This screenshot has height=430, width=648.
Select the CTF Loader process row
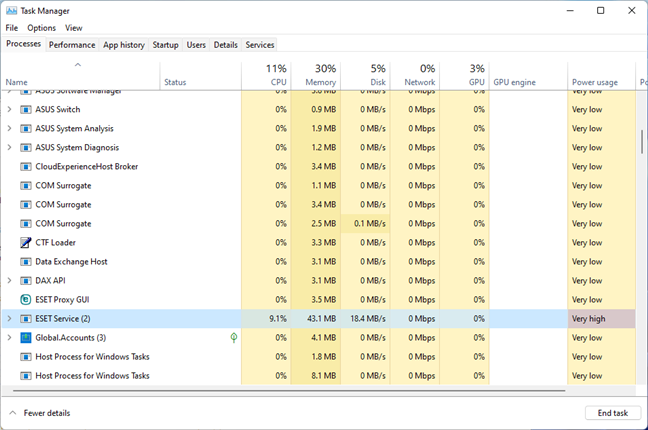click(x=319, y=243)
